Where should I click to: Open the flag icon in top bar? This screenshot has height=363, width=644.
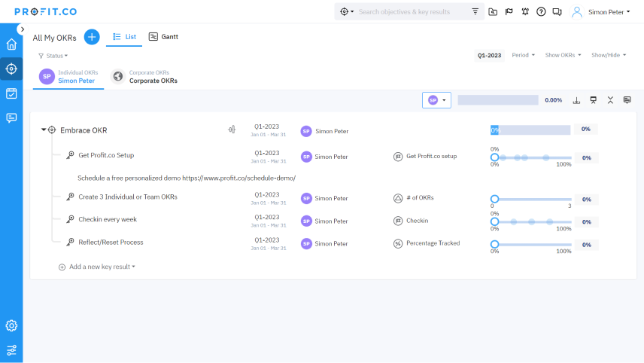[509, 12]
